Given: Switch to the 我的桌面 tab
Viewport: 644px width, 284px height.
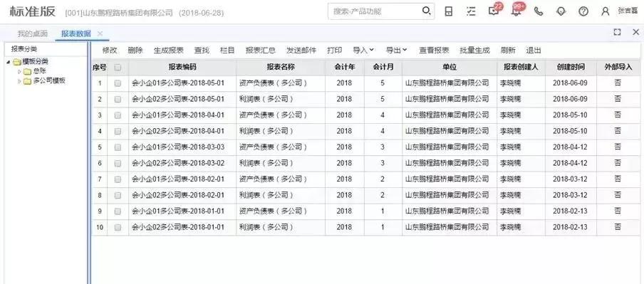Looking at the screenshot, I should click(33, 33).
